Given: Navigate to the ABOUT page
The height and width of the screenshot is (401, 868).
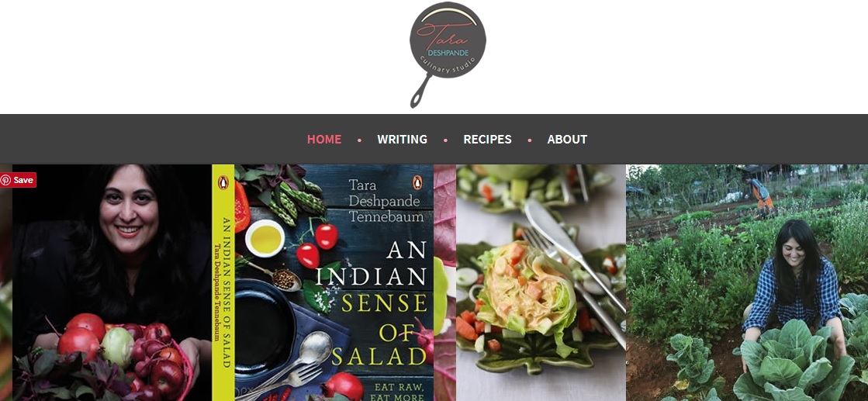Looking at the screenshot, I should point(567,139).
